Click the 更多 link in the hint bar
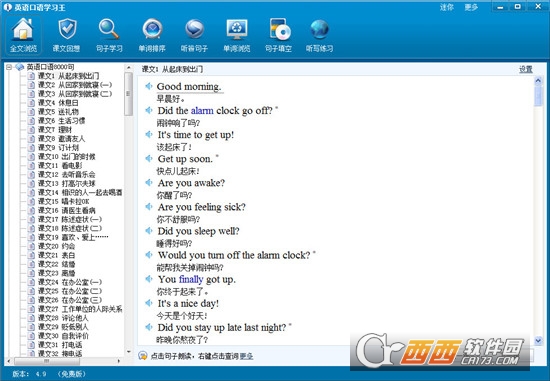 [x=246, y=356]
